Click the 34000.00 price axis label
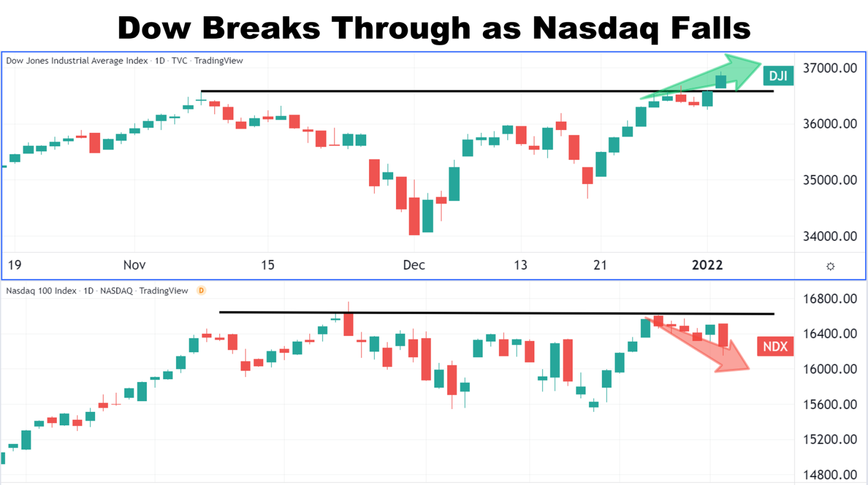The width and height of the screenshot is (868, 485). pyautogui.click(x=830, y=237)
